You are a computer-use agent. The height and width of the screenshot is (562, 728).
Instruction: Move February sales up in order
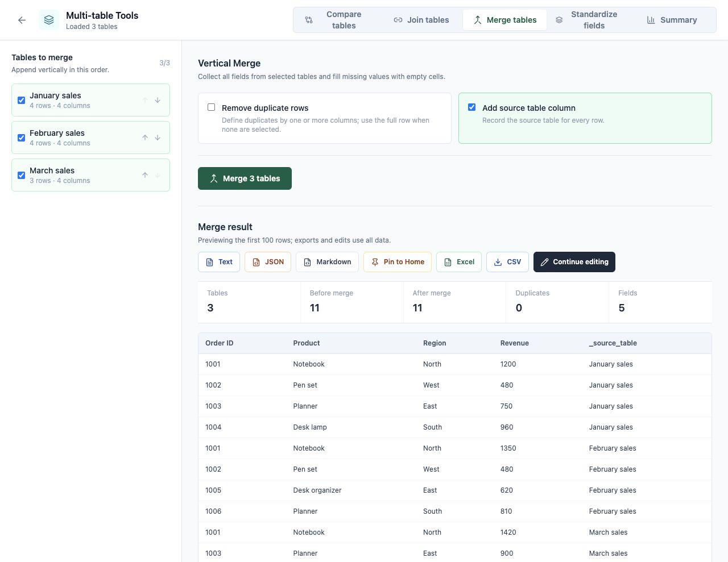coord(145,138)
